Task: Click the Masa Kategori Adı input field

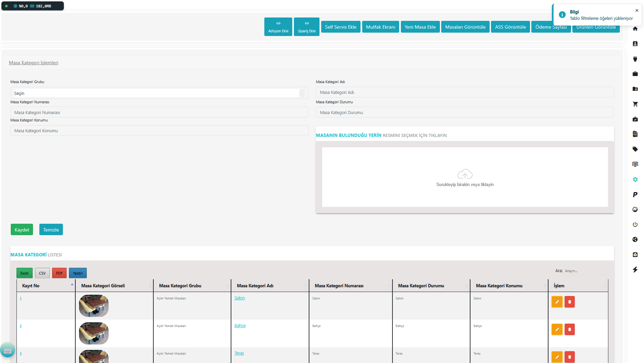Action: 464,92
